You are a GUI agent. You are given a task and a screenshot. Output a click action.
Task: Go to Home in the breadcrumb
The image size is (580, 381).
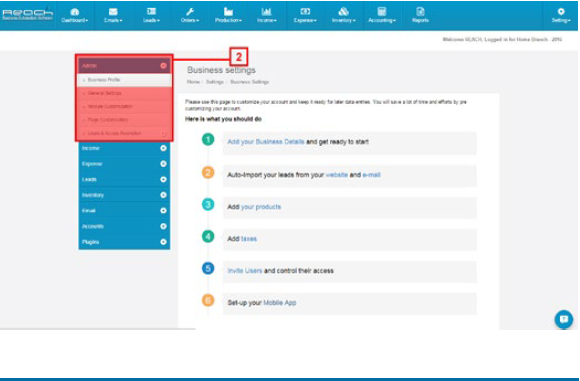point(193,82)
